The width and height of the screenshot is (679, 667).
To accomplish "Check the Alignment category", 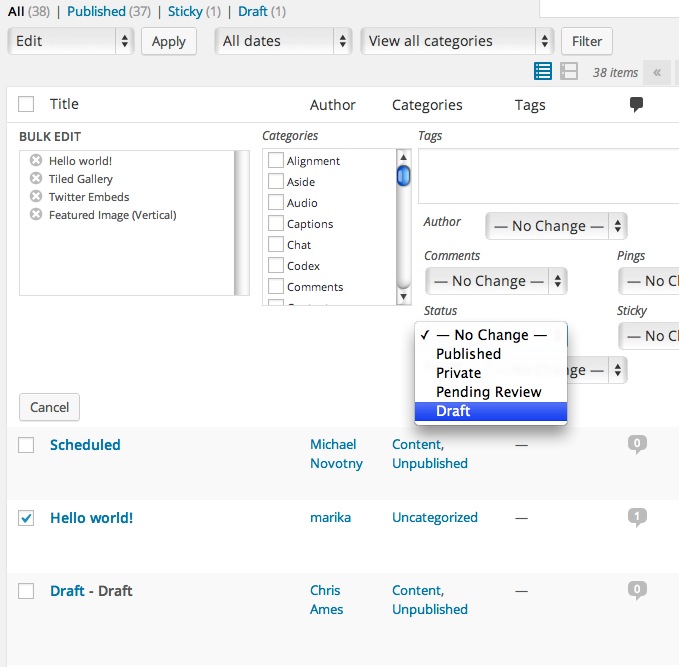I will 276,160.
